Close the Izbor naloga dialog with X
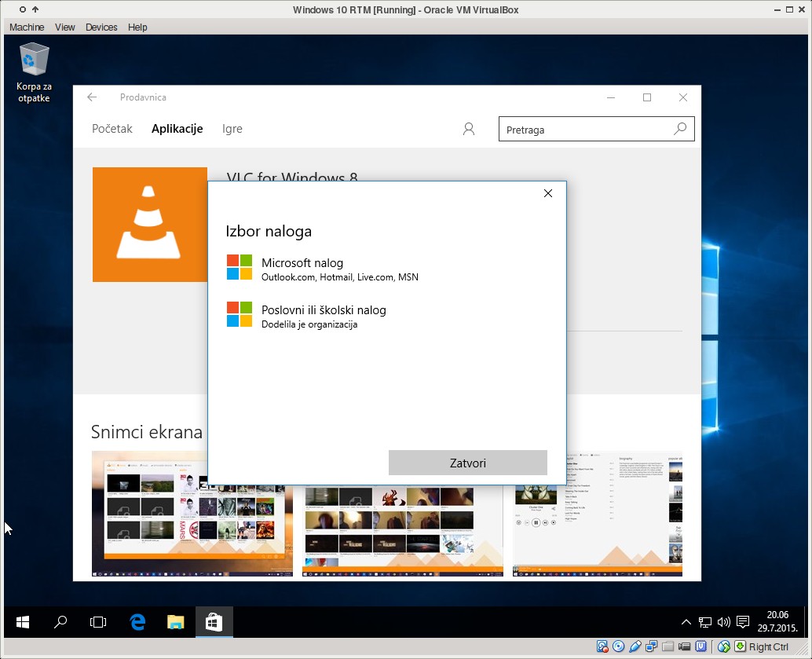Screen dimensions: 812x659 tap(548, 193)
